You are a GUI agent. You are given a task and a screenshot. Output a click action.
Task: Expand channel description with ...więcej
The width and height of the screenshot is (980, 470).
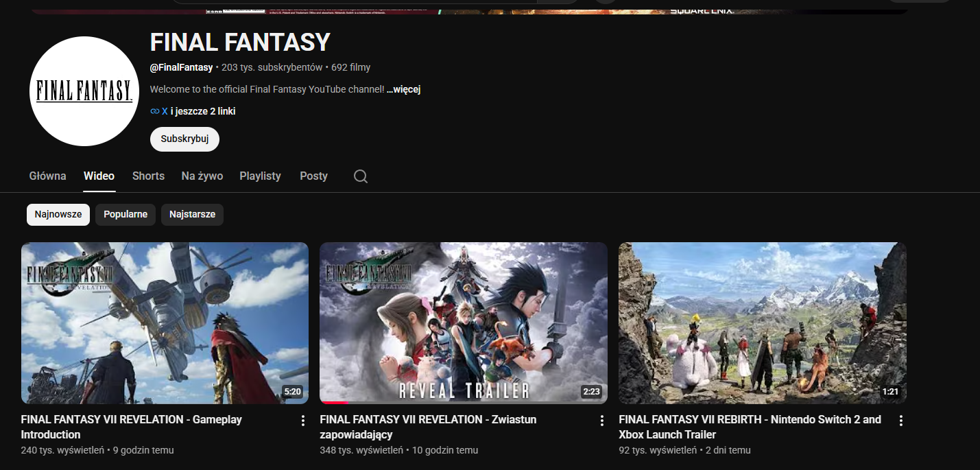403,89
